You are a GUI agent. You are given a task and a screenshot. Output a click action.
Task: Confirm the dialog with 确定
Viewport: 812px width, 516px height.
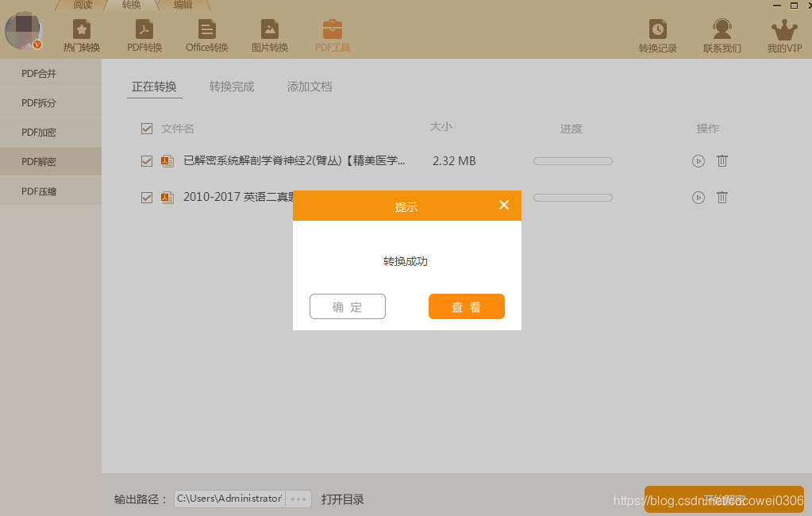(348, 306)
